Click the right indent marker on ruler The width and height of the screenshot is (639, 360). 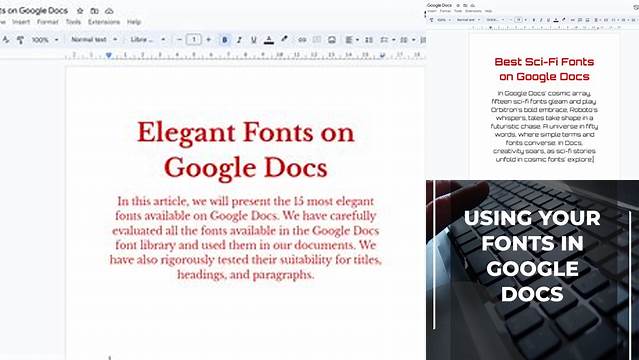(382, 55)
